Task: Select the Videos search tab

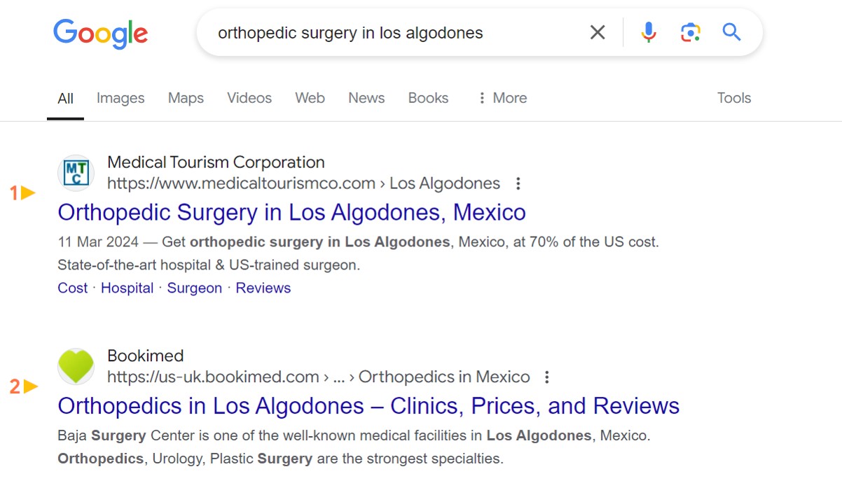Action: coord(249,98)
